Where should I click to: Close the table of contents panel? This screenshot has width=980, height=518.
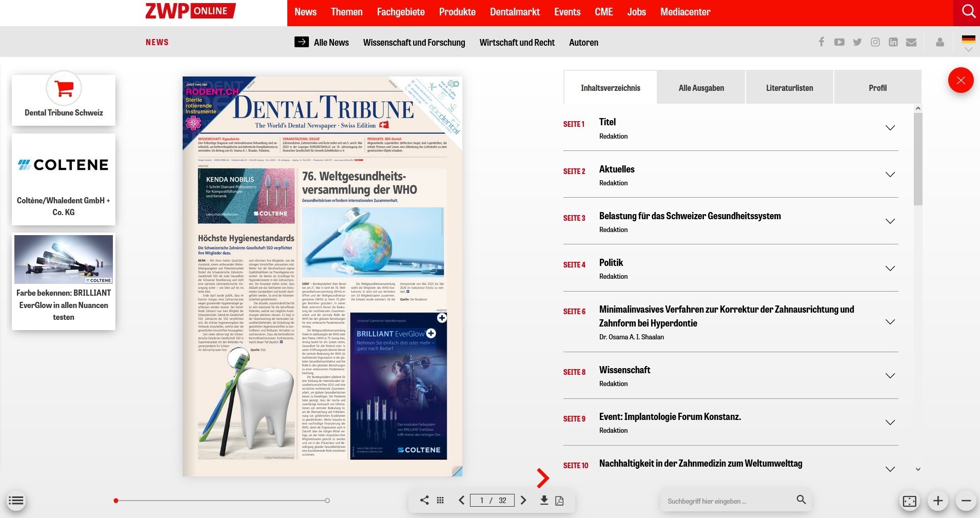(x=961, y=80)
